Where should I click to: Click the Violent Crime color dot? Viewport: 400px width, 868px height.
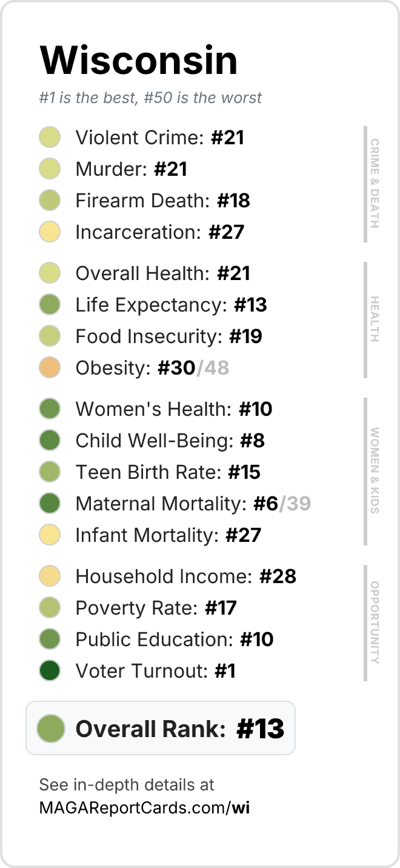(50, 138)
